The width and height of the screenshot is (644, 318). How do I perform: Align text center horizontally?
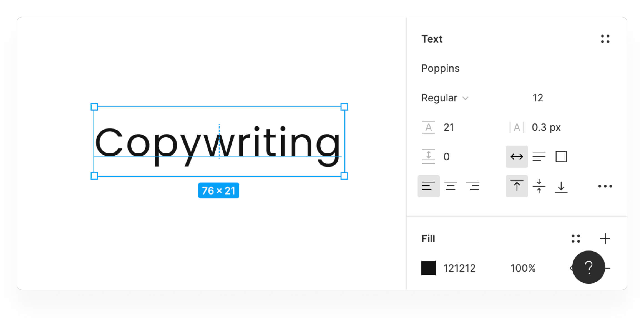[451, 186]
